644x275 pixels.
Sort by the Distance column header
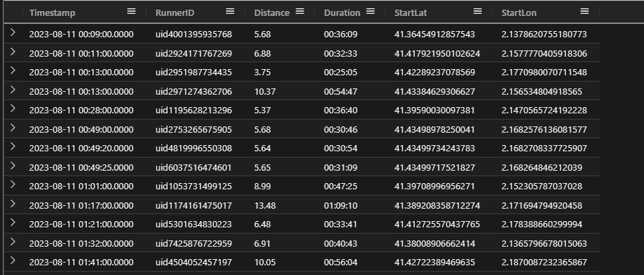[x=271, y=12]
